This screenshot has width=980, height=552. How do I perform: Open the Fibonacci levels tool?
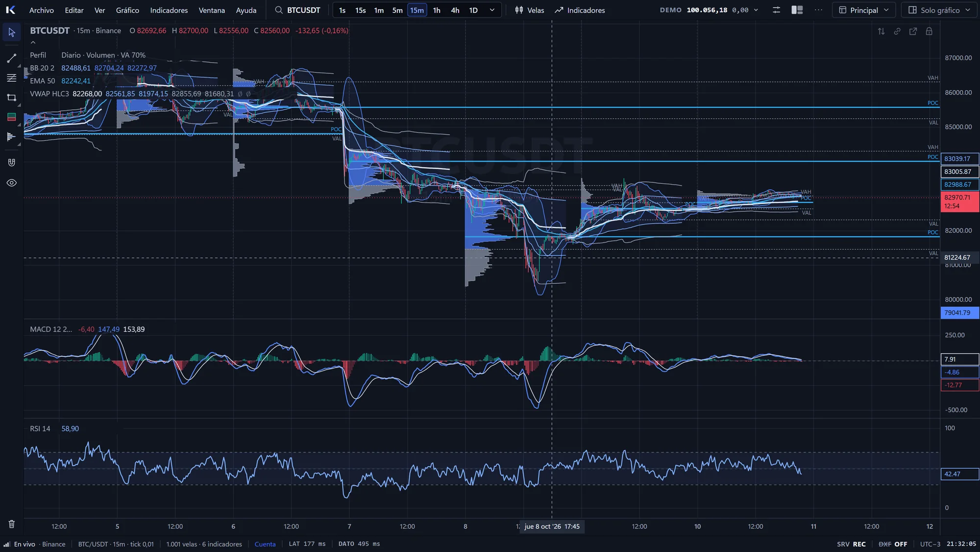click(x=12, y=78)
